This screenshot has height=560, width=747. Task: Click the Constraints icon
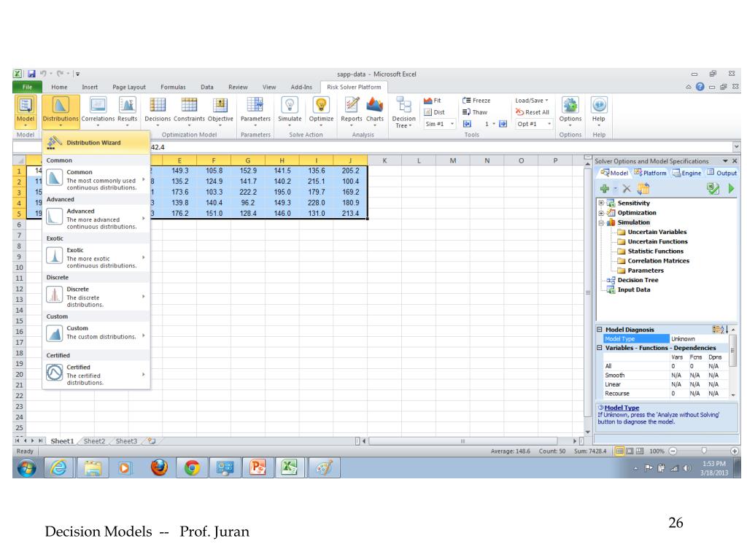[x=189, y=105]
